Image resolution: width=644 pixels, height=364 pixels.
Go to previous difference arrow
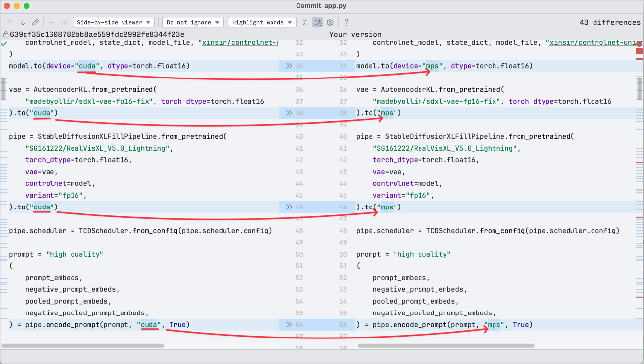(10, 22)
